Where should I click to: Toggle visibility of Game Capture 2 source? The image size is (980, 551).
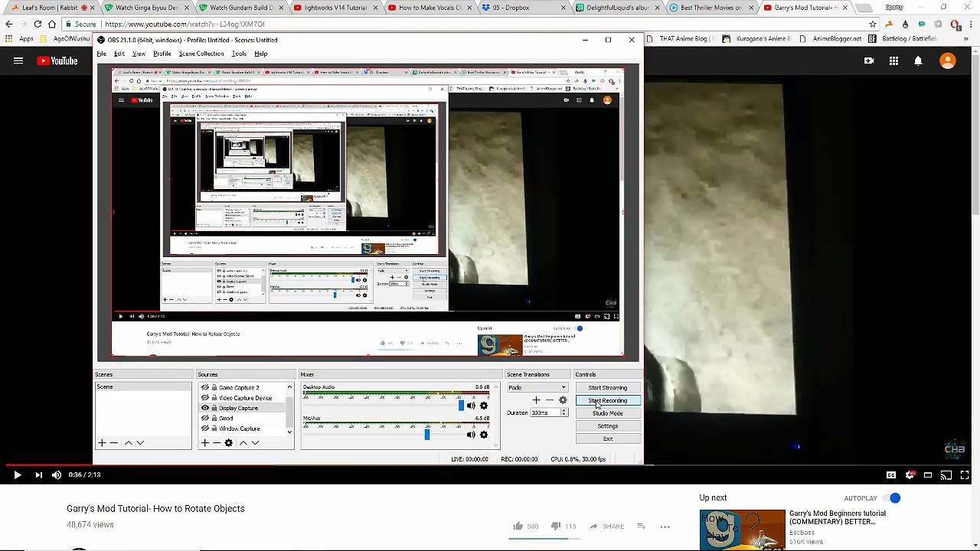(x=204, y=388)
